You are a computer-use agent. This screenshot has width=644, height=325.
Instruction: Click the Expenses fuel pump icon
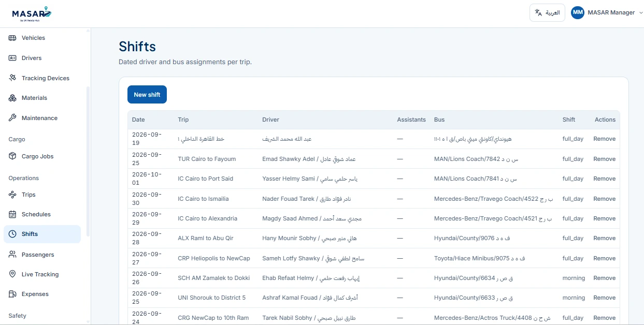tap(12, 294)
